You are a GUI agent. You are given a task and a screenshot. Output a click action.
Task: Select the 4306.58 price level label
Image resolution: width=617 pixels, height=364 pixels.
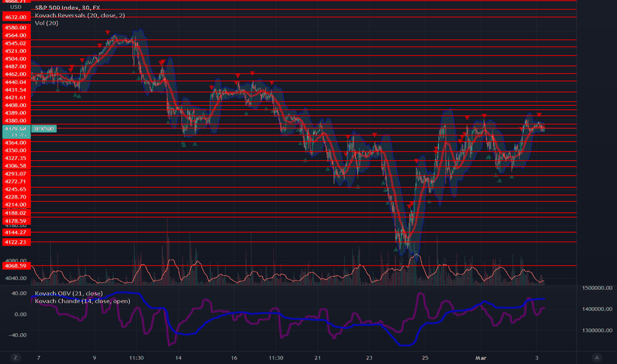click(16, 165)
